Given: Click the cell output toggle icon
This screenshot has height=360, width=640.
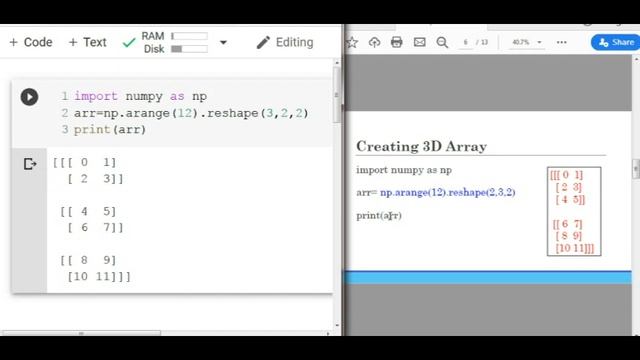Looking at the screenshot, I should 30,164.
